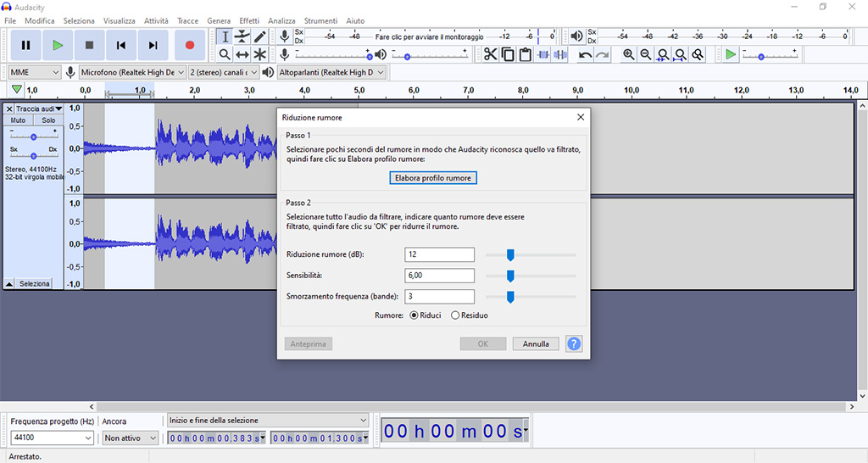Select the Envelope tool
The image size is (868, 463).
(x=242, y=36)
